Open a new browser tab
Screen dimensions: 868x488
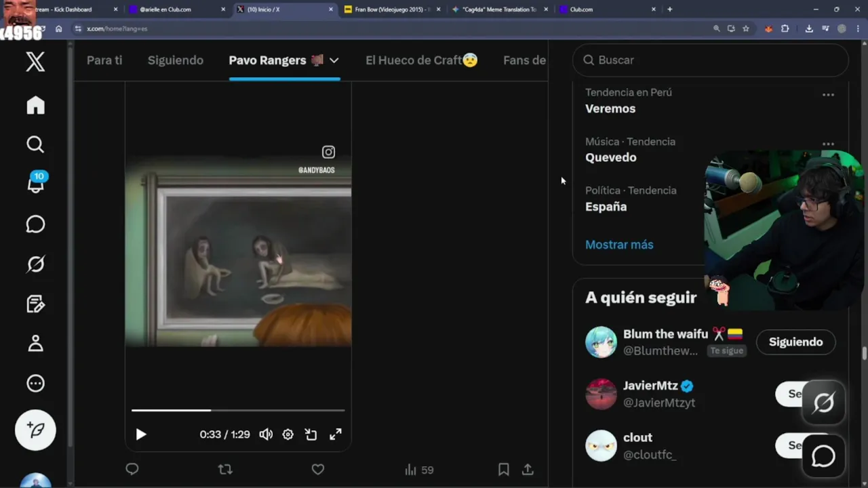670,9
